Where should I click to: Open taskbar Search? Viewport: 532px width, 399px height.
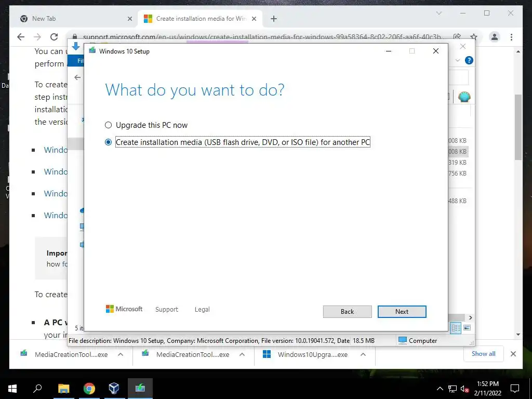point(37,389)
